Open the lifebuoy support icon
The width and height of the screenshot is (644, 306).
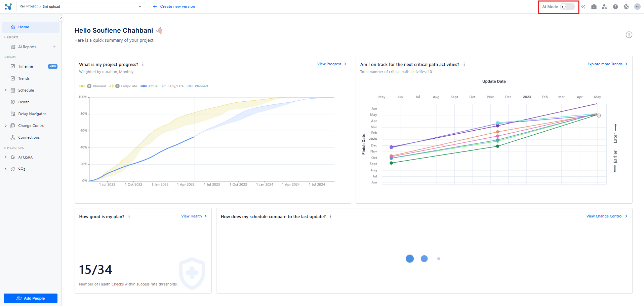click(x=626, y=7)
